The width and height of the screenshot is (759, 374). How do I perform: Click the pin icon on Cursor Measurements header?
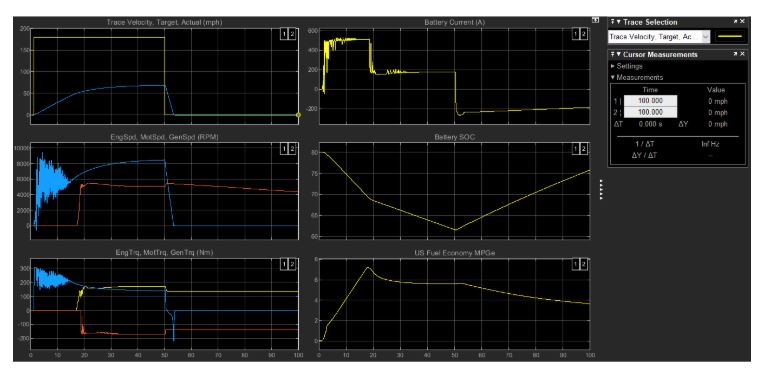[612, 54]
